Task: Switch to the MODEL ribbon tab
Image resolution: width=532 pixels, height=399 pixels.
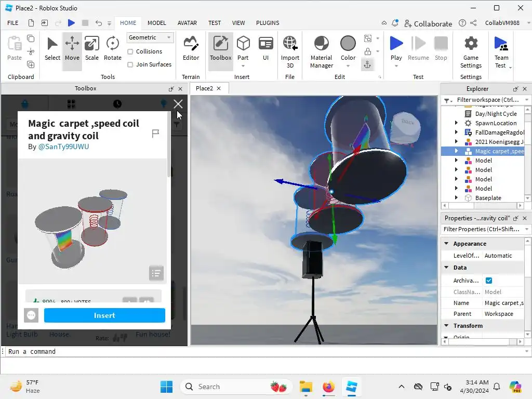Action: (x=157, y=23)
